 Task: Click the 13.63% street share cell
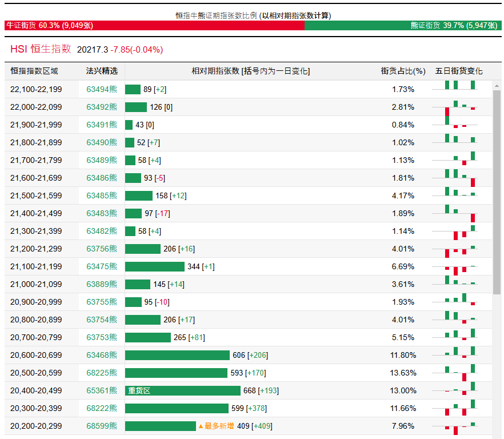click(x=403, y=373)
